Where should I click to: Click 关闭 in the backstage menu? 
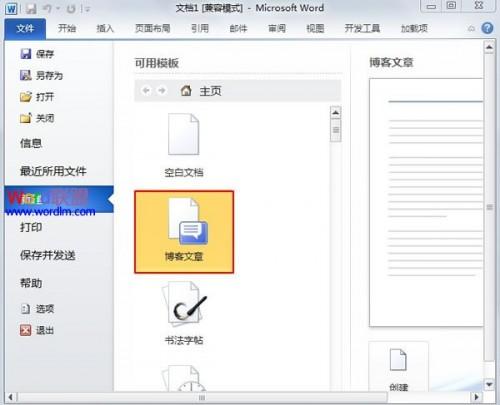[37, 118]
